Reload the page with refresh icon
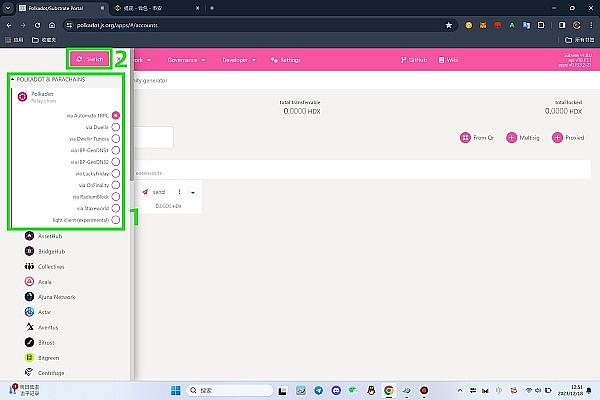600x400 pixels. tap(37, 25)
